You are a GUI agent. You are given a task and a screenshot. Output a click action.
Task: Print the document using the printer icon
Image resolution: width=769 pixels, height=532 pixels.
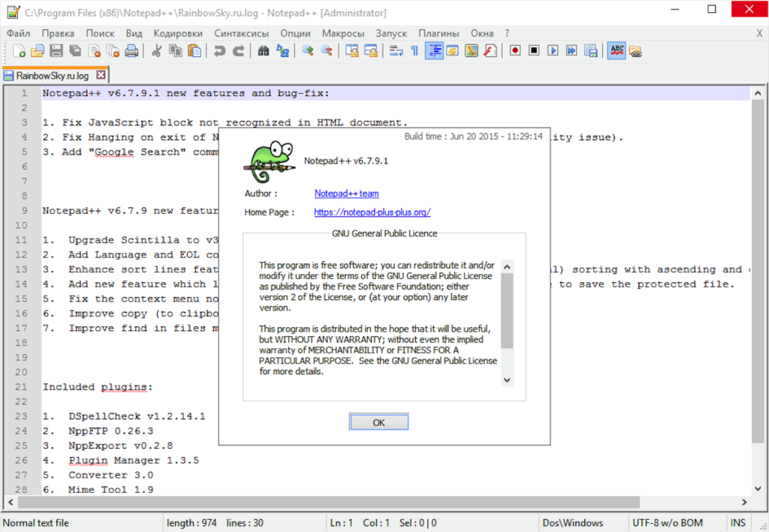click(131, 51)
